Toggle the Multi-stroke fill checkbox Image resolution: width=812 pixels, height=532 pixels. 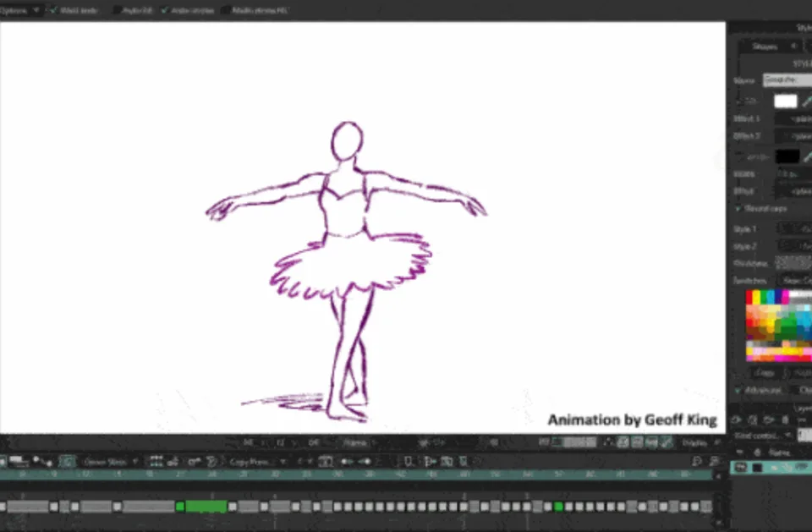coord(226,10)
